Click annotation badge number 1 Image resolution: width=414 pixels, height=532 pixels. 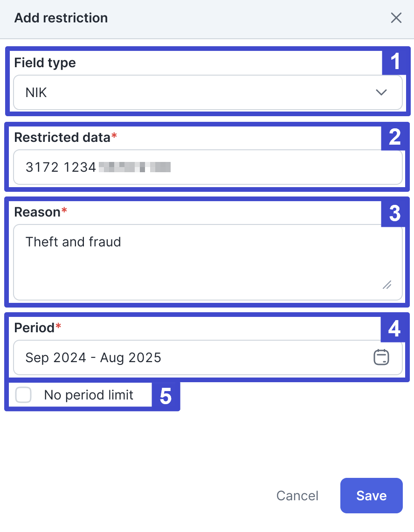pyautogui.click(x=395, y=62)
